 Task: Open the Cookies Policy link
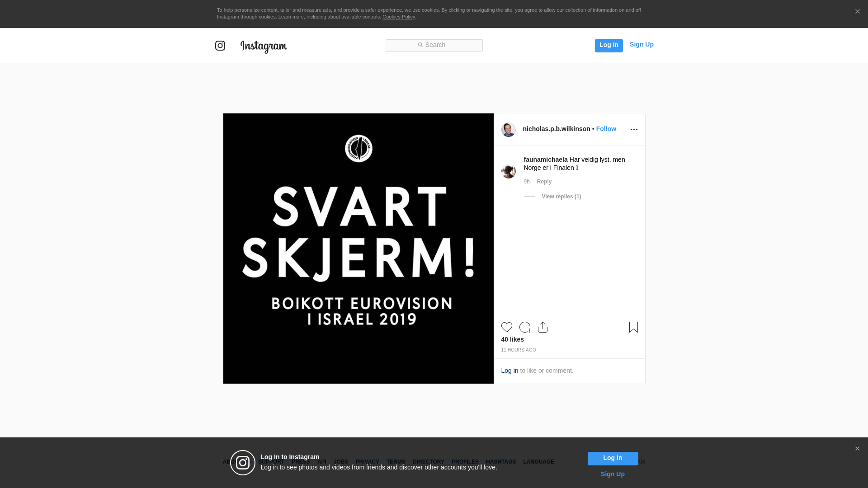(399, 17)
